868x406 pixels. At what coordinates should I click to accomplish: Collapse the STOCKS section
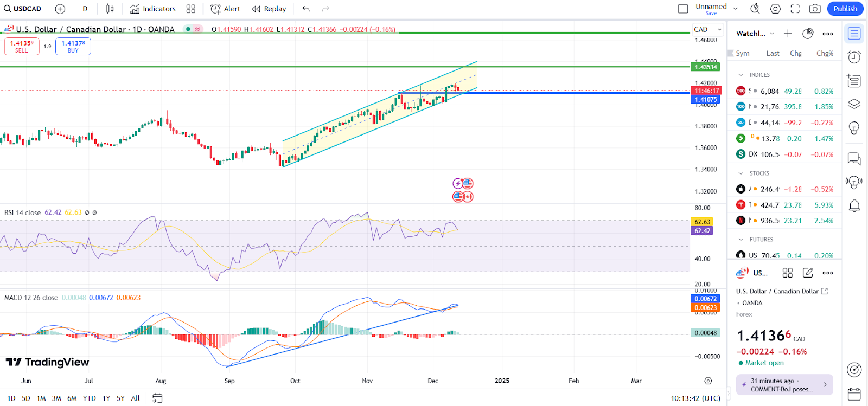[741, 173]
